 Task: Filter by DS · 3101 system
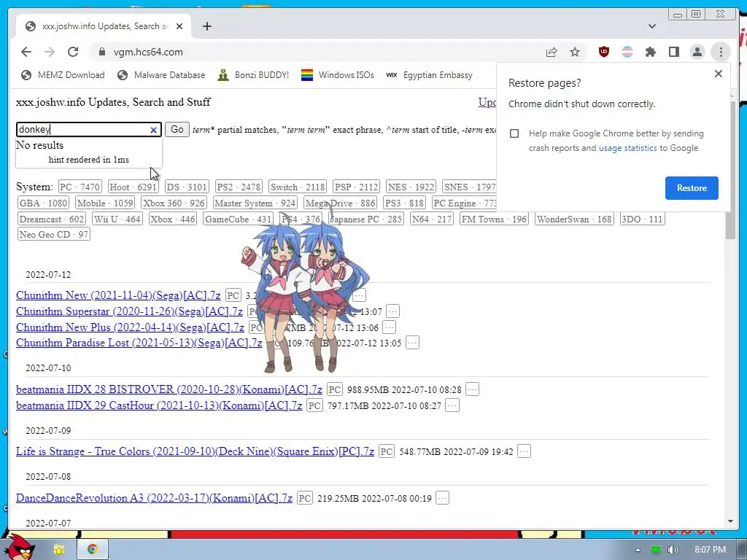187,187
